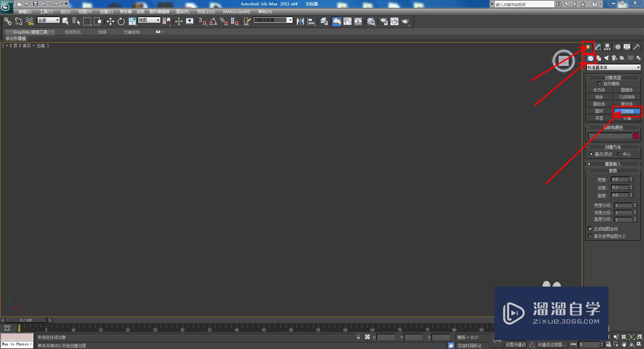Toggle Angle Snap icon

pos(213,21)
